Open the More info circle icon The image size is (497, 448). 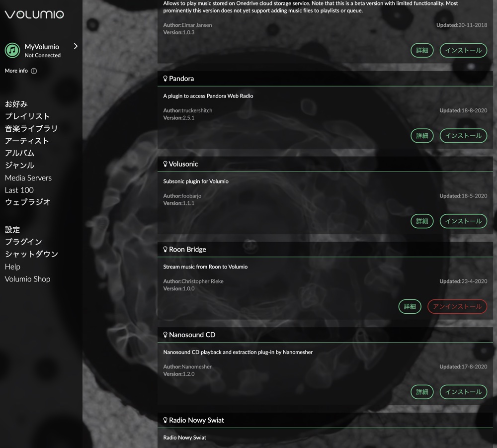34,71
